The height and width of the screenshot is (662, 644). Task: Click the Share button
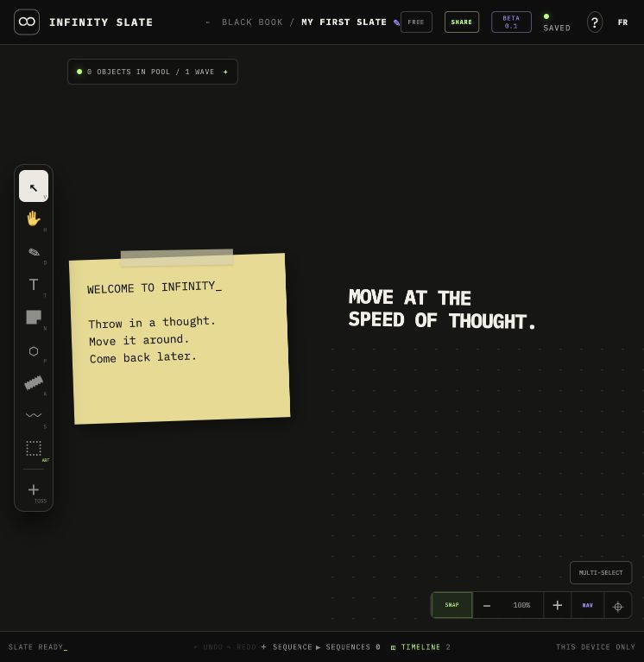[x=462, y=22]
